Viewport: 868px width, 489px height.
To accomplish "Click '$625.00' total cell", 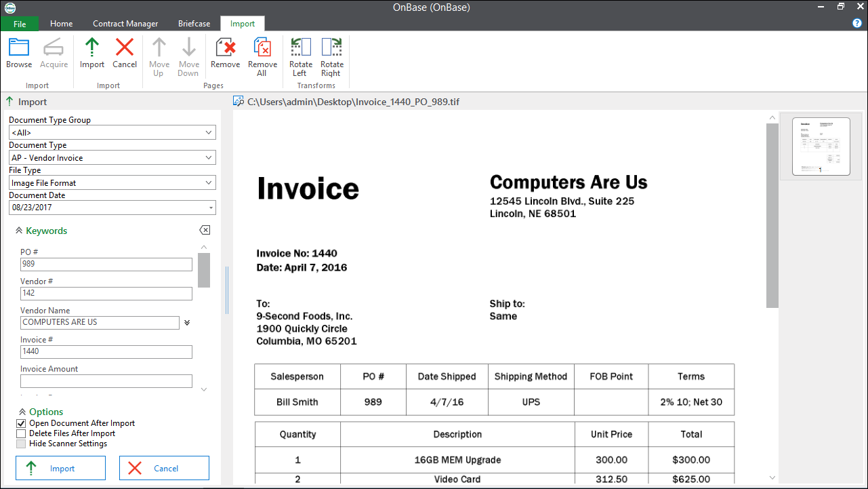I will point(691,479).
